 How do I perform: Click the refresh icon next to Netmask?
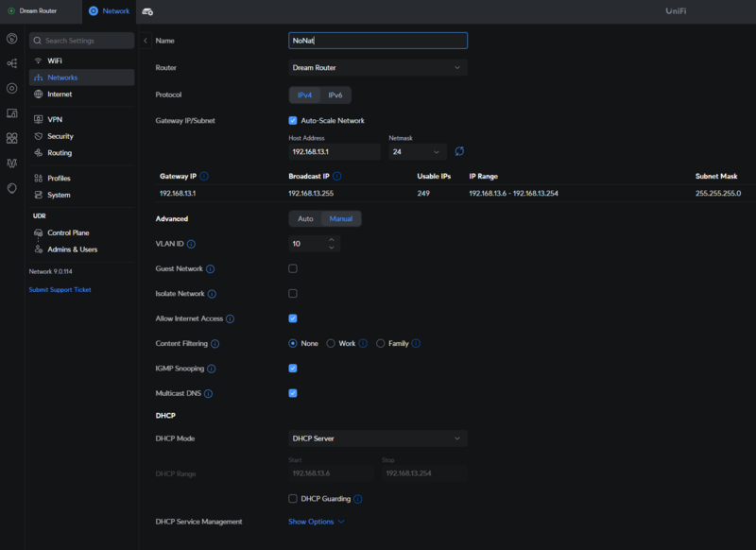click(459, 151)
